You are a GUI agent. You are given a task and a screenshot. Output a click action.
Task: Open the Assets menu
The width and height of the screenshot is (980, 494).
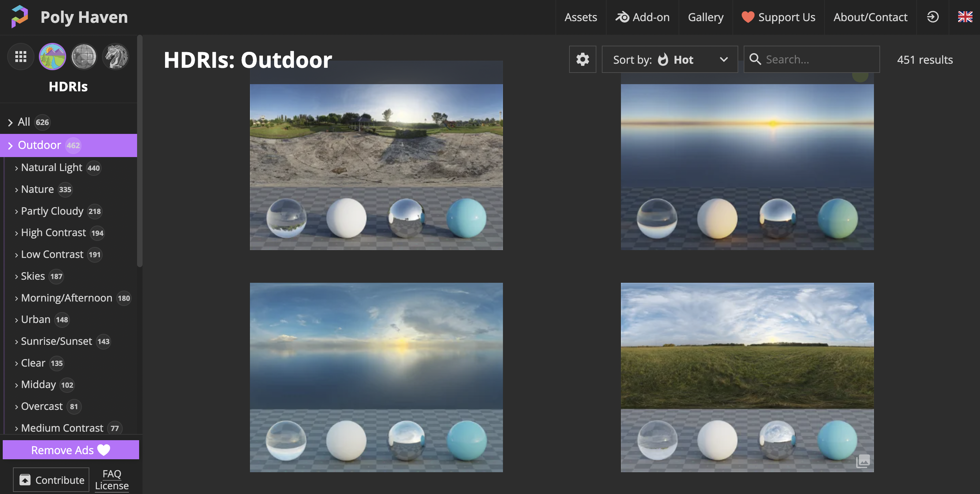click(581, 17)
